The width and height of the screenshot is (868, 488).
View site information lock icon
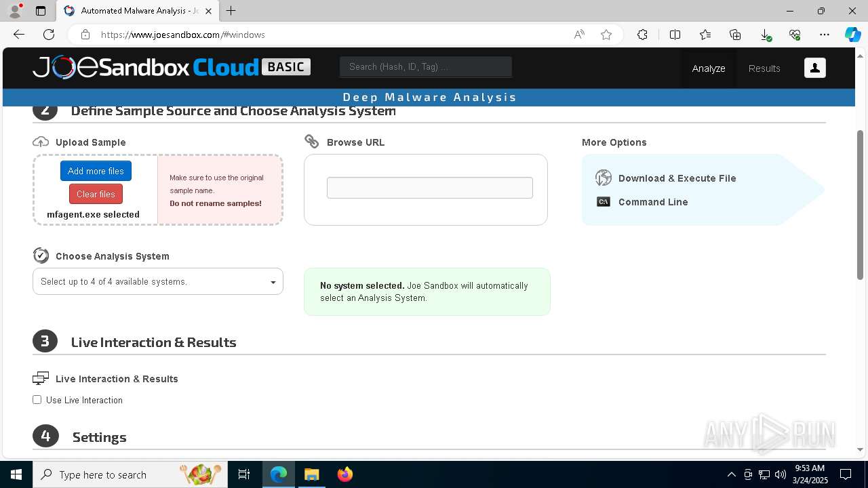point(85,35)
